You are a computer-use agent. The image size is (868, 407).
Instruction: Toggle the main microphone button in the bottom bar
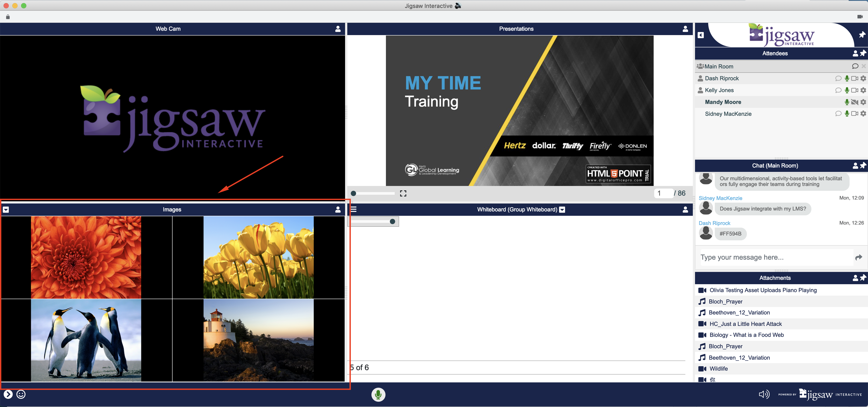click(x=378, y=394)
